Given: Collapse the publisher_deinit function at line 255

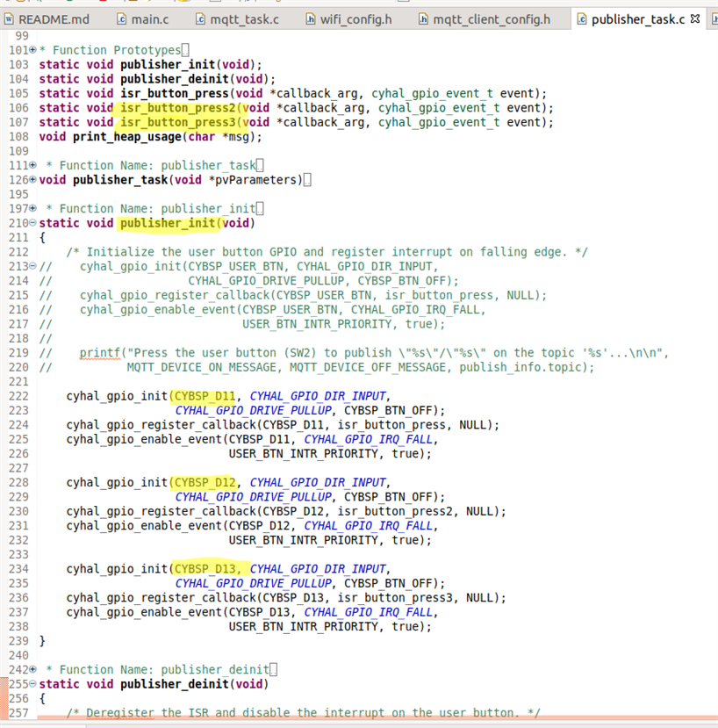Looking at the screenshot, I should coord(32,683).
